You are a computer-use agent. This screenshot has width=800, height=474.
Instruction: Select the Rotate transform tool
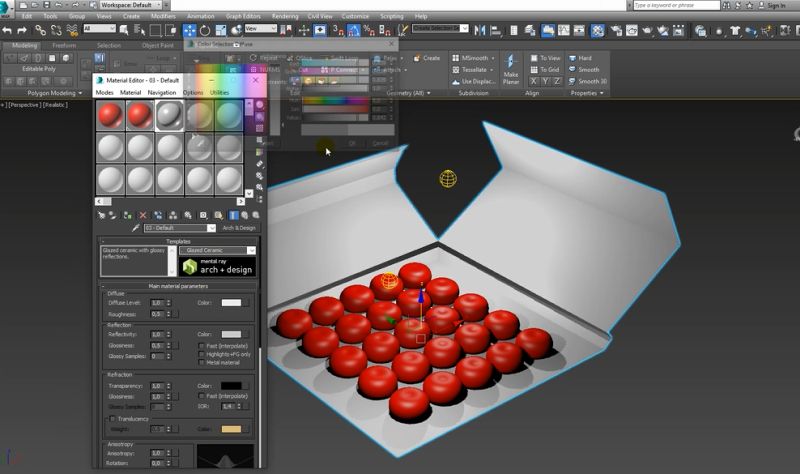[x=204, y=30]
